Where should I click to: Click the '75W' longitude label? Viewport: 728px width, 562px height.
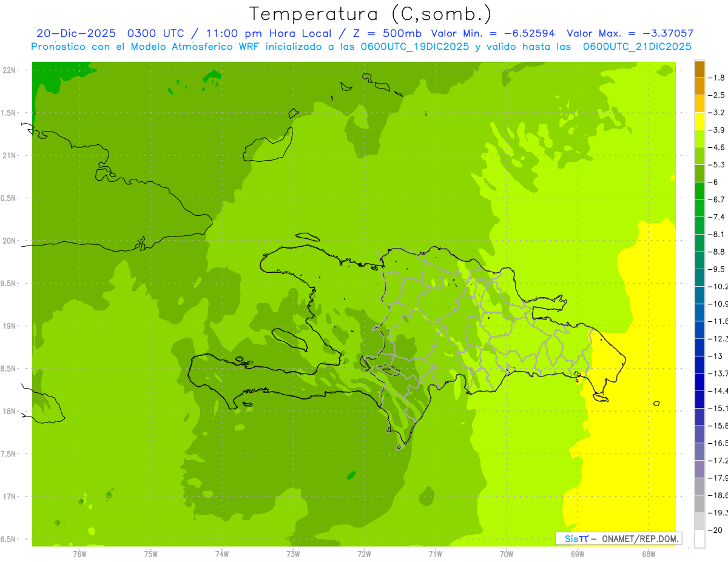(x=151, y=554)
